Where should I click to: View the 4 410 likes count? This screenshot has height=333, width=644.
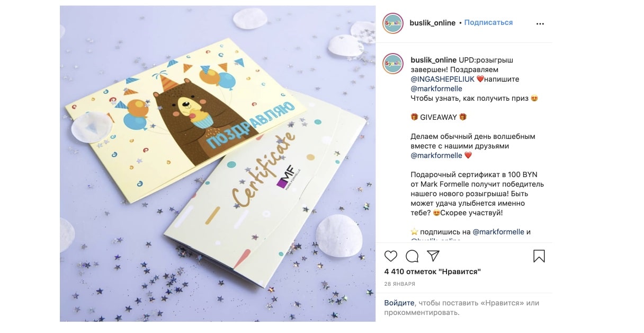(x=433, y=271)
